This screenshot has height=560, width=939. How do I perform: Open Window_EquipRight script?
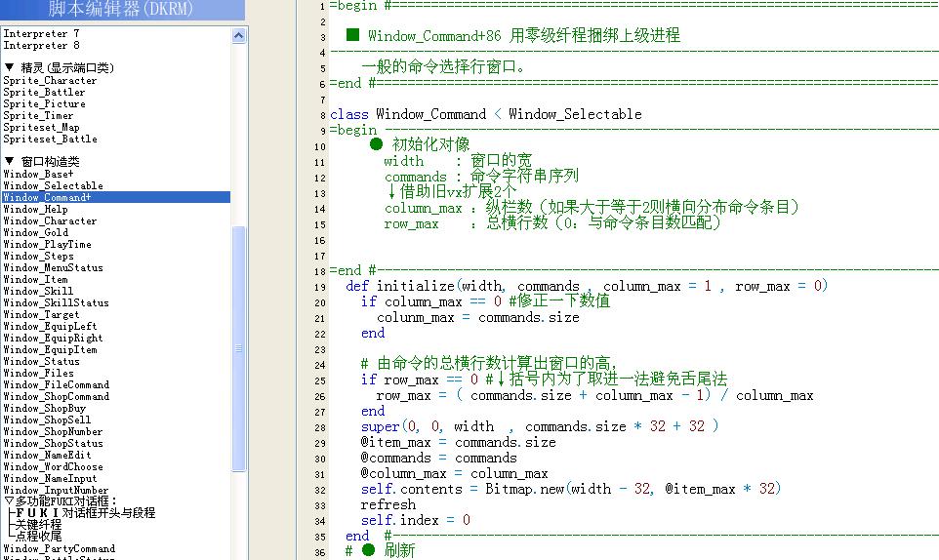click(x=53, y=338)
